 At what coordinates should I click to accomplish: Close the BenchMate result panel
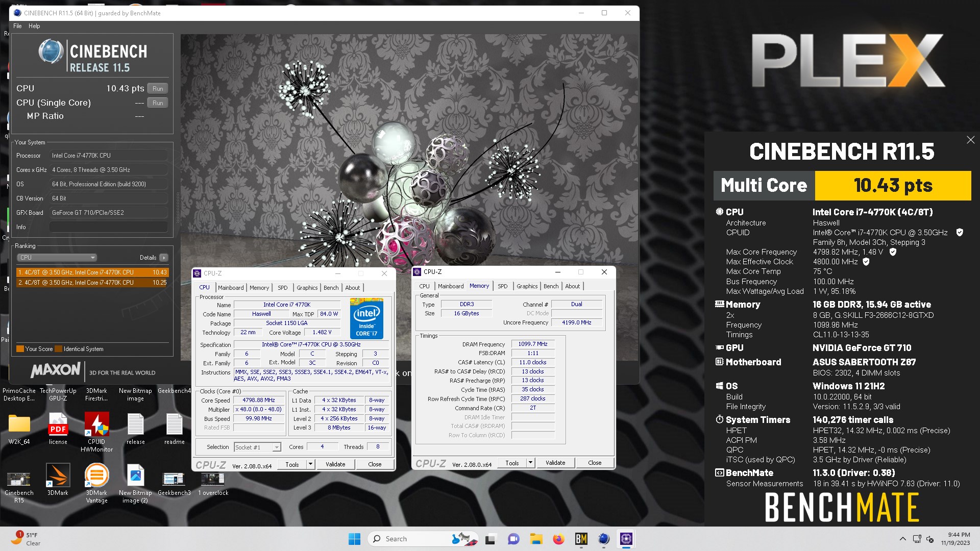(x=970, y=140)
